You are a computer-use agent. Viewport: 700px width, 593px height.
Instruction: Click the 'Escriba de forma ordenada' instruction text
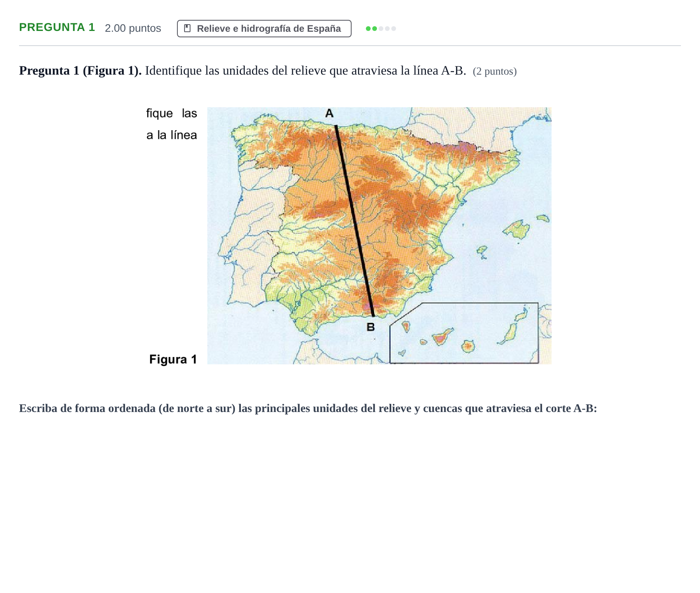[308, 408]
